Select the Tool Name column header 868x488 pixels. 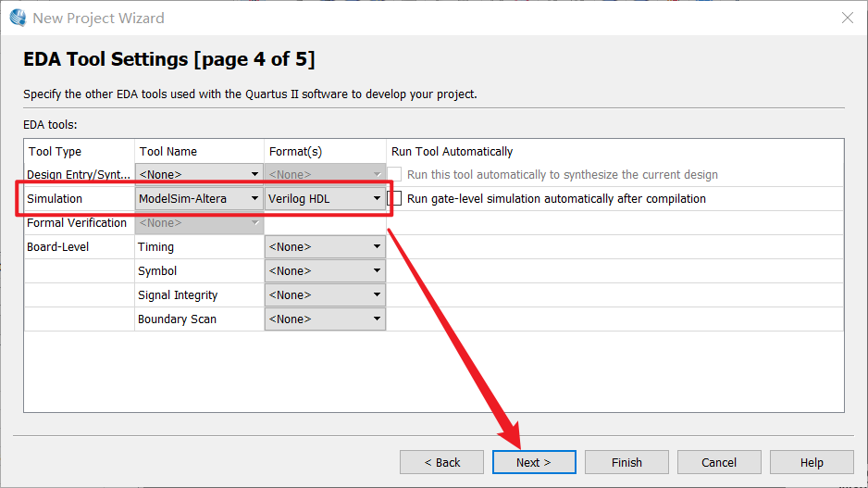168,151
